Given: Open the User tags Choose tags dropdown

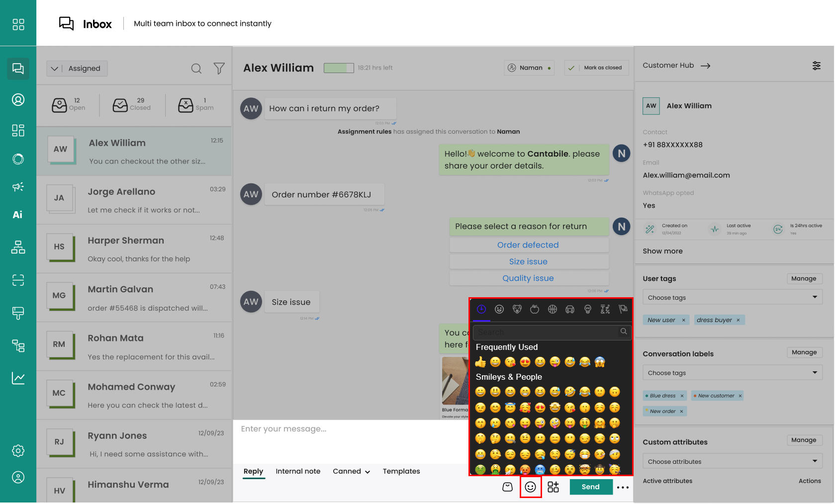Looking at the screenshot, I should coord(732,297).
